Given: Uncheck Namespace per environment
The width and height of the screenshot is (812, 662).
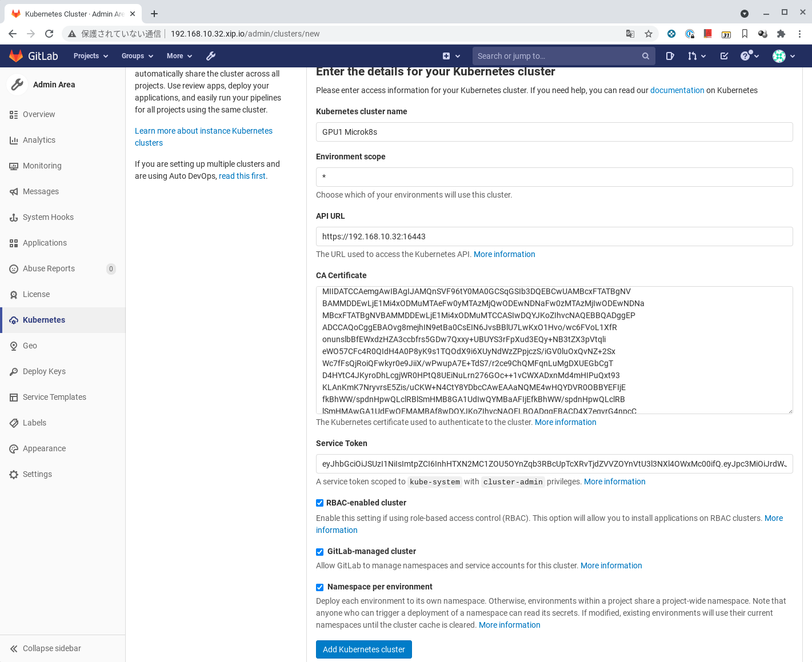Looking at the screenshot, I should pyautogui.click(x=319, y=587).
